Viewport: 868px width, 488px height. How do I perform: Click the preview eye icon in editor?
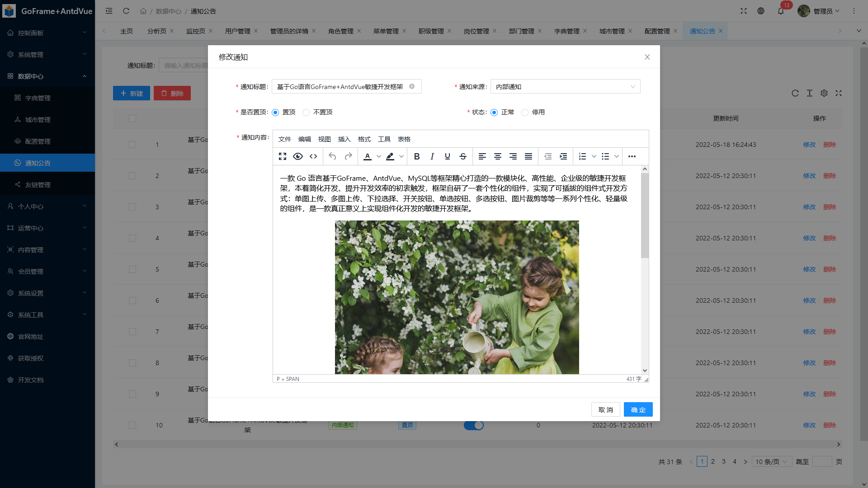(x=298, y=156)
